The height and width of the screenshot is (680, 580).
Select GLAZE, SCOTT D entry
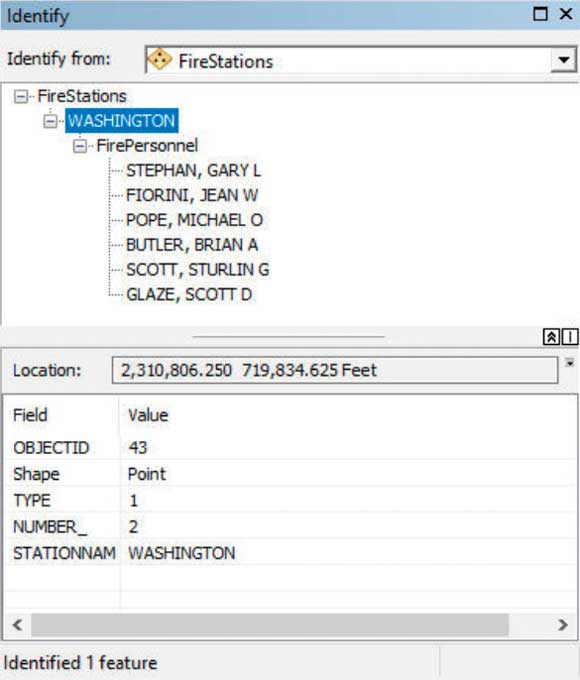coord(189,295)
